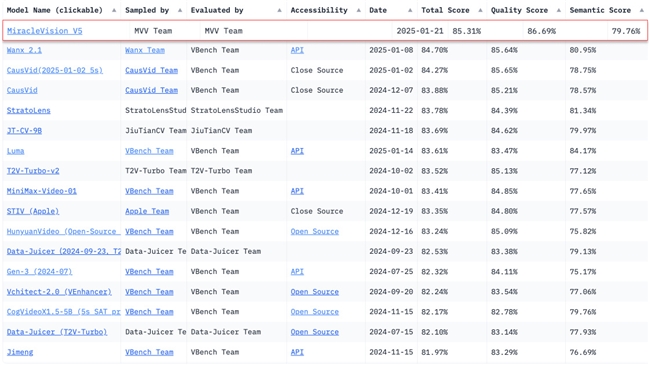Screen dimensions: 650x365
Task: Select the 2025-01-21 date cell
Action: tap(420, 31)
